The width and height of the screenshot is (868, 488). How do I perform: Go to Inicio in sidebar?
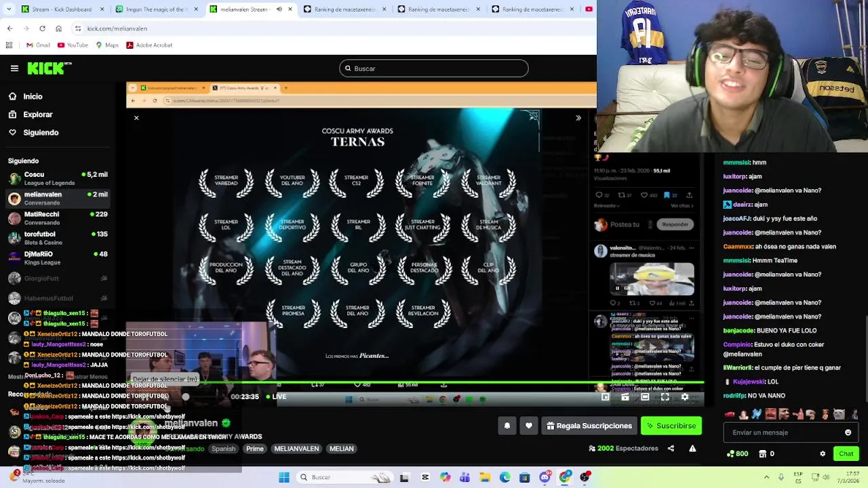33,96
